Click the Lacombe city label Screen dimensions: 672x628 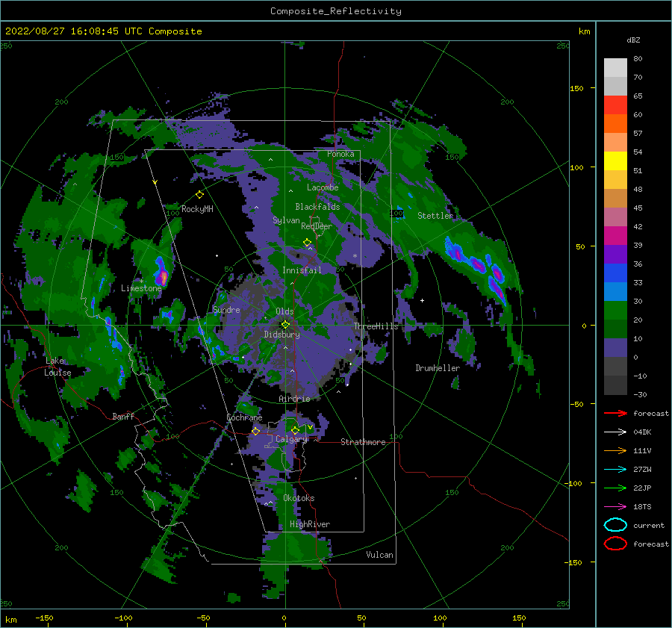(323, 187)
